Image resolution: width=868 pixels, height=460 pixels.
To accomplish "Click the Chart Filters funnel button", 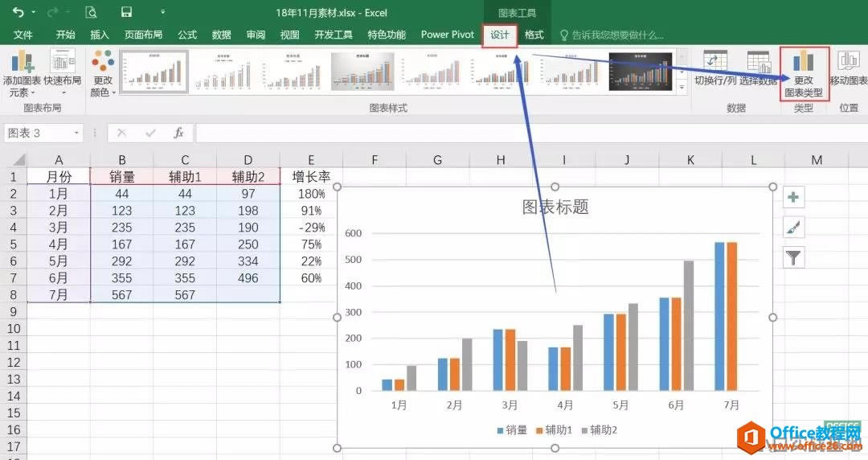I will (793, 257).
